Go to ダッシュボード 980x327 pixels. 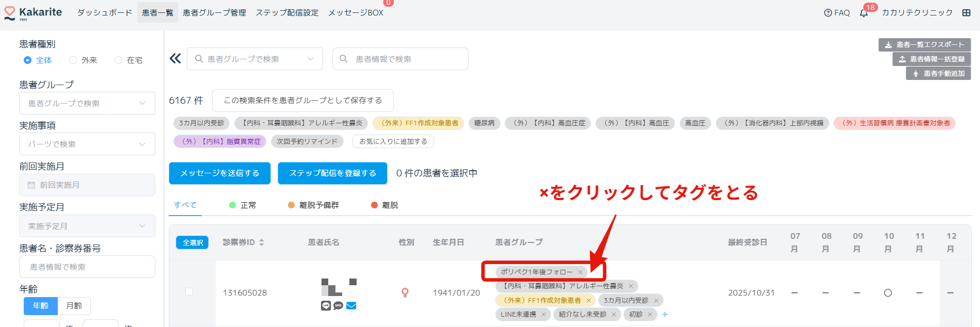click(105, 12)
